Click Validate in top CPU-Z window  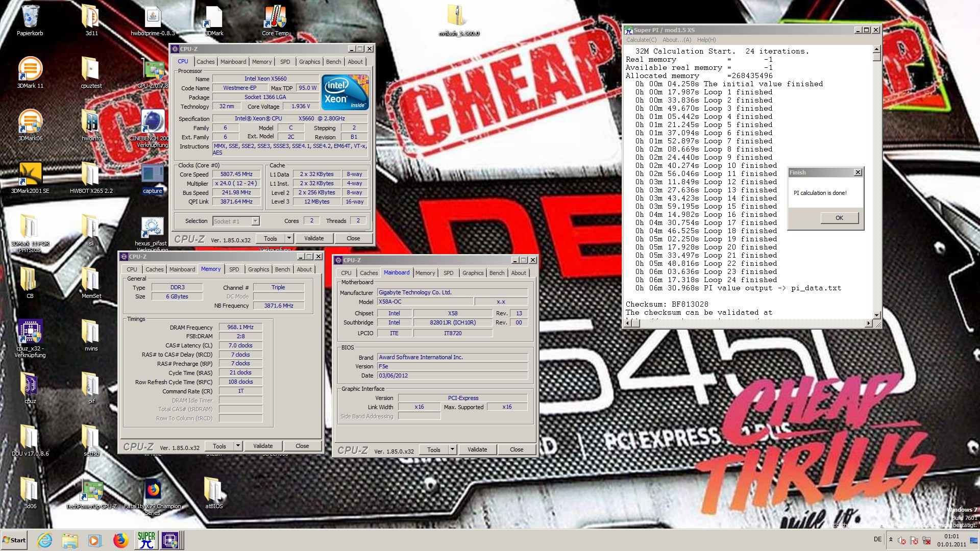(x=314, y=238)
